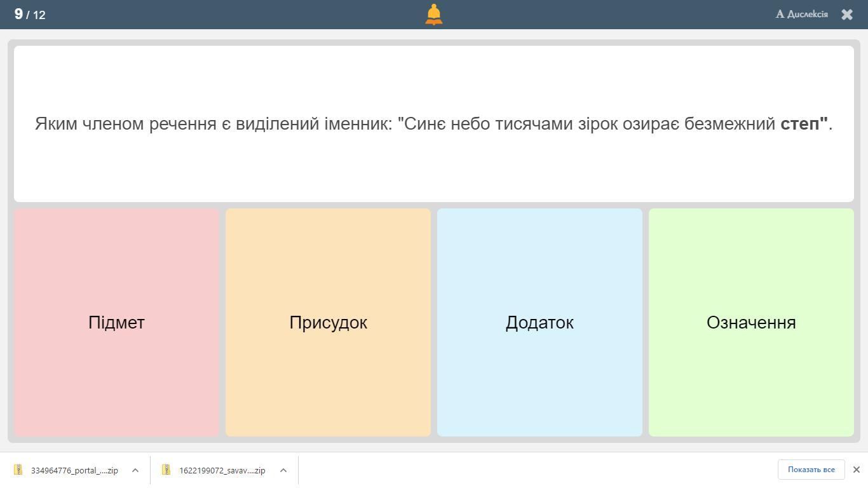This screenshot has width=868, height=488.
Task: Pick the blue Додаток answer tile
Action: point(539,322)
